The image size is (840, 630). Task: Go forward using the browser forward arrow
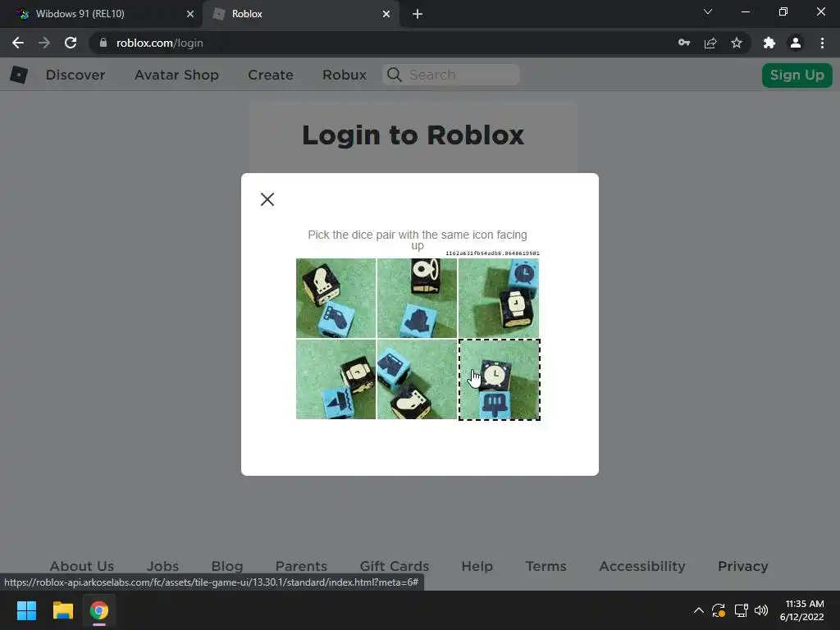44,43
